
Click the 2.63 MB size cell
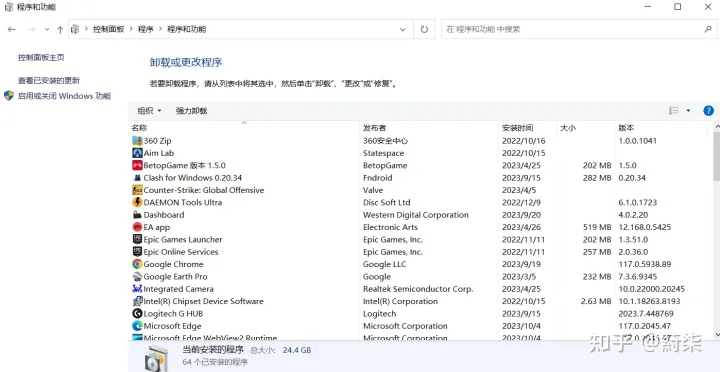[596, 301]
